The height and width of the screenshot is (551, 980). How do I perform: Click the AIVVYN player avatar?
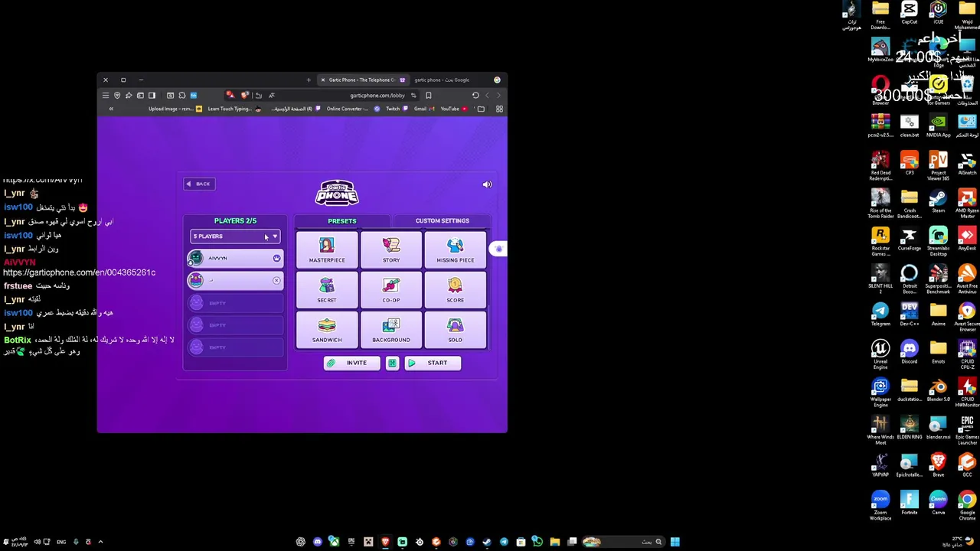[196, 258]
